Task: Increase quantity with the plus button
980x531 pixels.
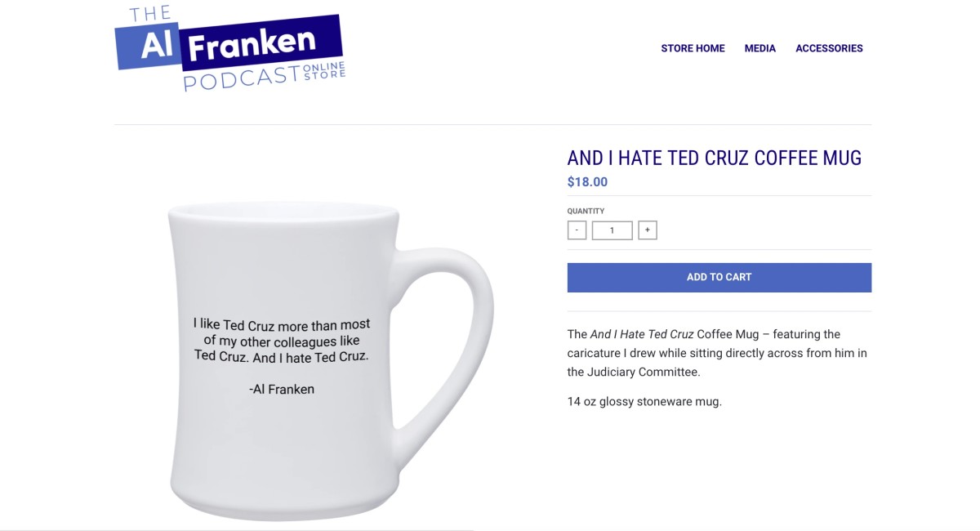Action: coord(648,230)
